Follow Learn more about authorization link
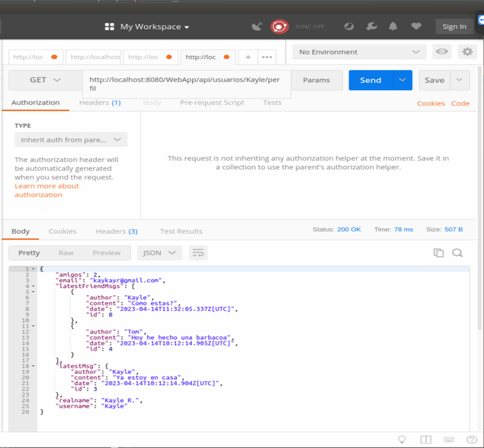 47,191
